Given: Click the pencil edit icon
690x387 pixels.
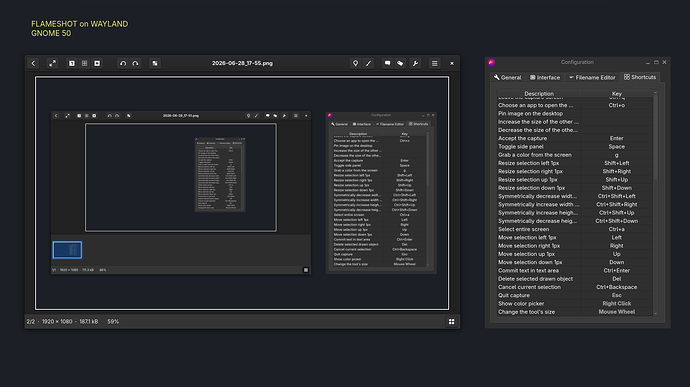Looking at the screenshot, I should pyautogui.click(x=368, y=63).
